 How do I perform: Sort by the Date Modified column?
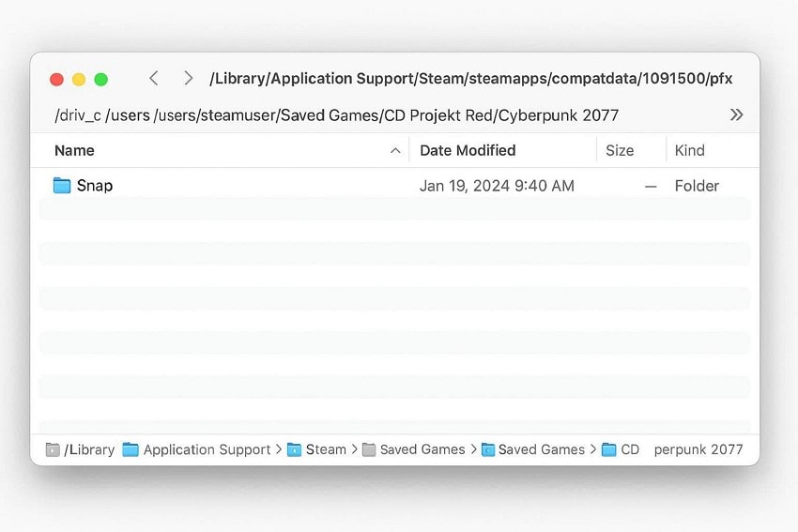point(468,150)
